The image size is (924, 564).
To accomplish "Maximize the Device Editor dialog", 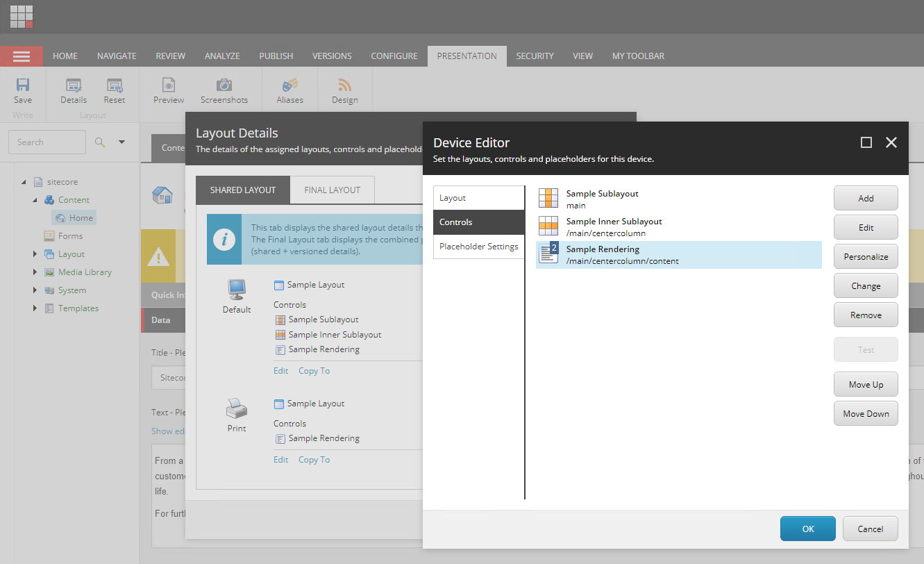I will click(x=866, y=142).
